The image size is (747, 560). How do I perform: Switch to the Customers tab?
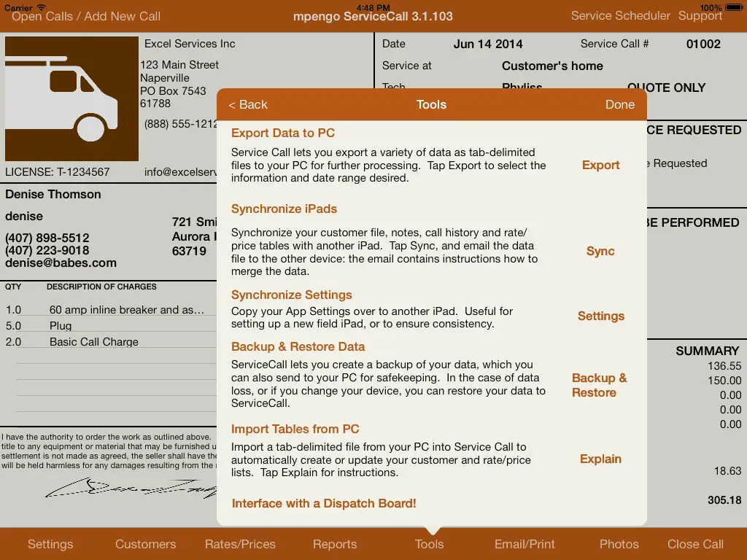pyautogui.click(x=146, y=544)
